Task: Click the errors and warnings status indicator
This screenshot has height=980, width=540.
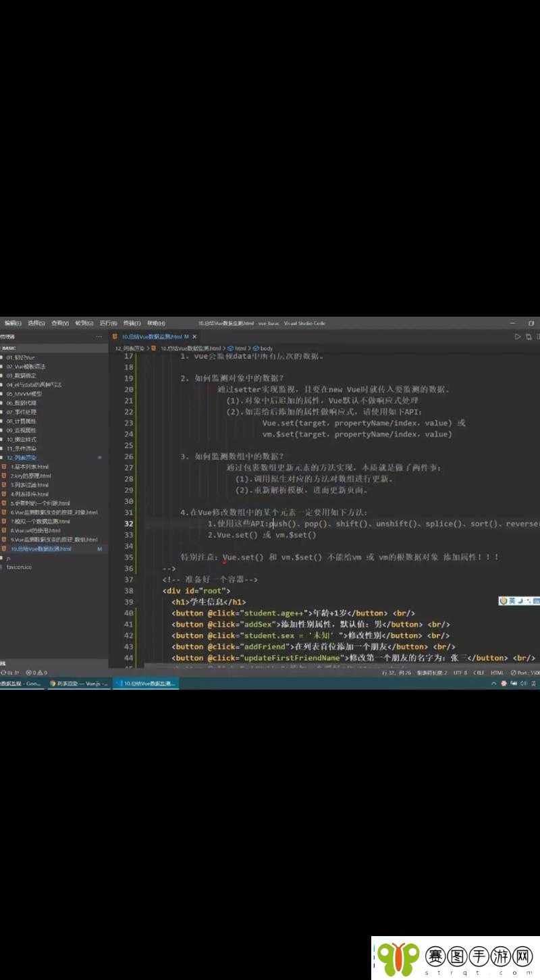Action: click(x=35, y=673)
